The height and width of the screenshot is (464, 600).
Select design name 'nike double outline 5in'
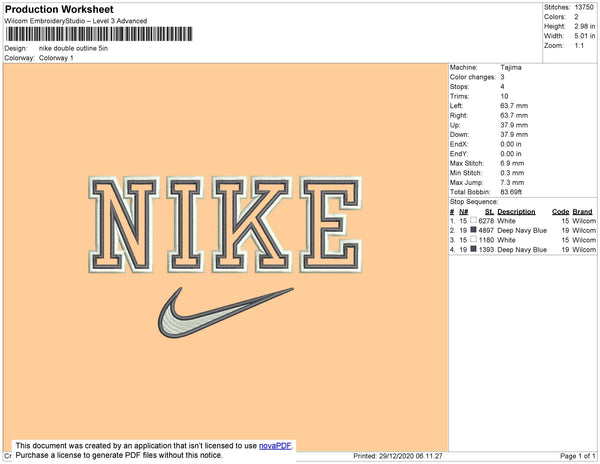click(x=73, y=48)
